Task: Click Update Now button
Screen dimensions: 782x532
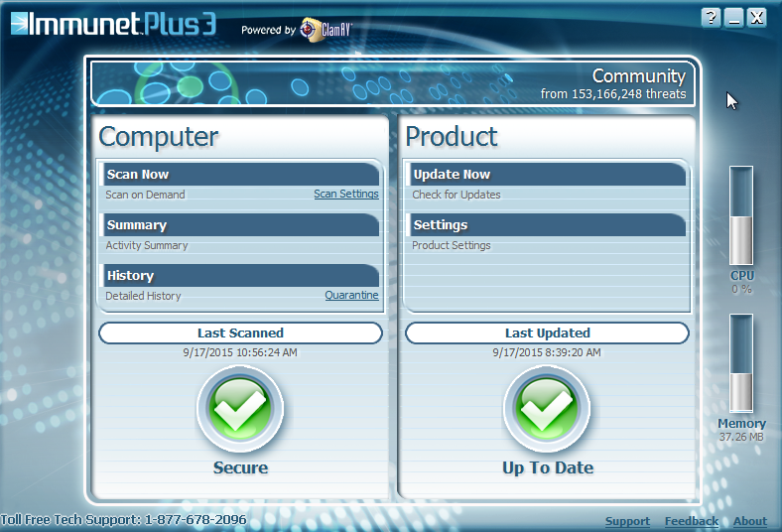Action: coord(548,175)
